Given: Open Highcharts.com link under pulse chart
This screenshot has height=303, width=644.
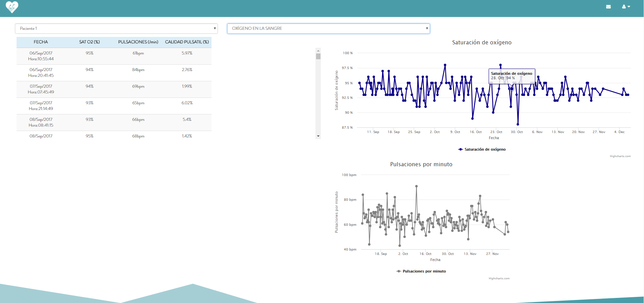Looking at the screenshot, I should click(499, 278).
